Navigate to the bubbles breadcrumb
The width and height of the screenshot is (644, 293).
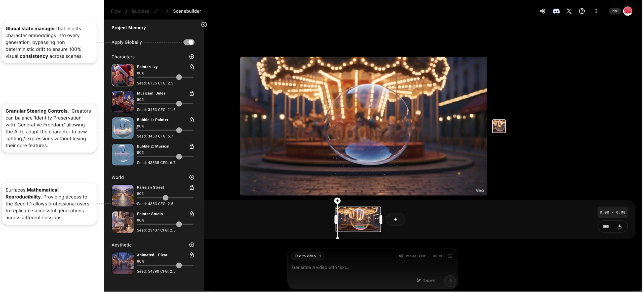(140, 11)
